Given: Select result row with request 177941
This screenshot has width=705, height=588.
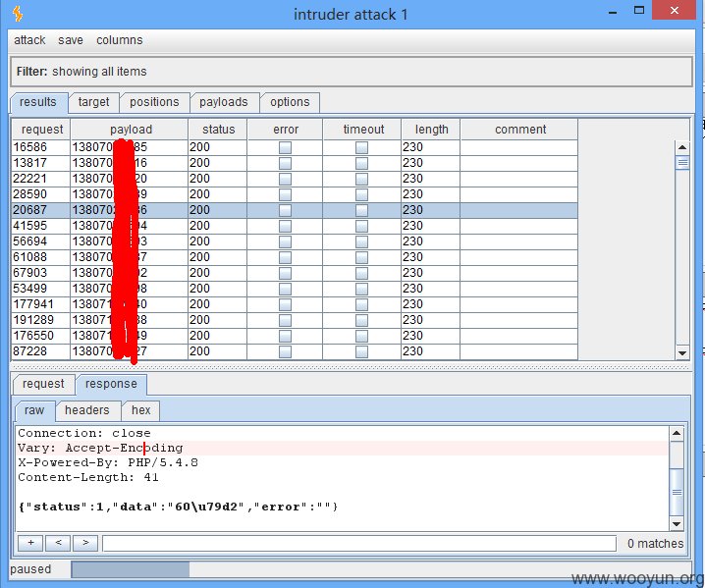Looking at the screenshot, I should click(x=295, y=304).
